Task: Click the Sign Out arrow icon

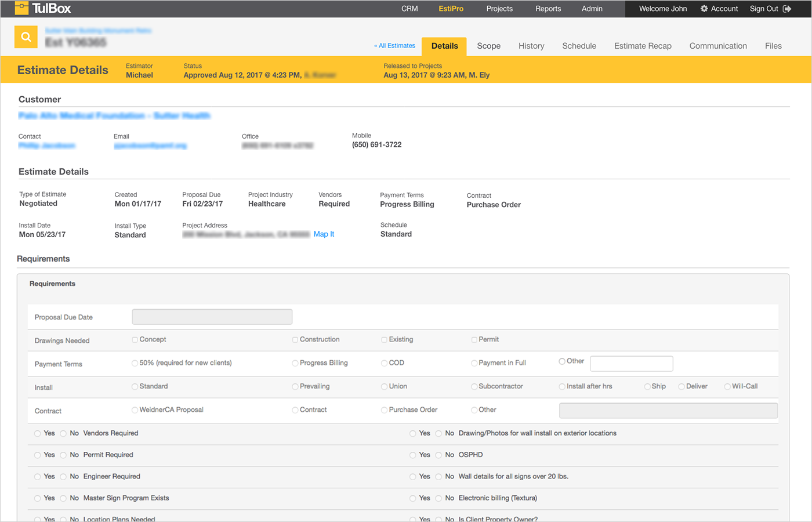Action: 787,9
